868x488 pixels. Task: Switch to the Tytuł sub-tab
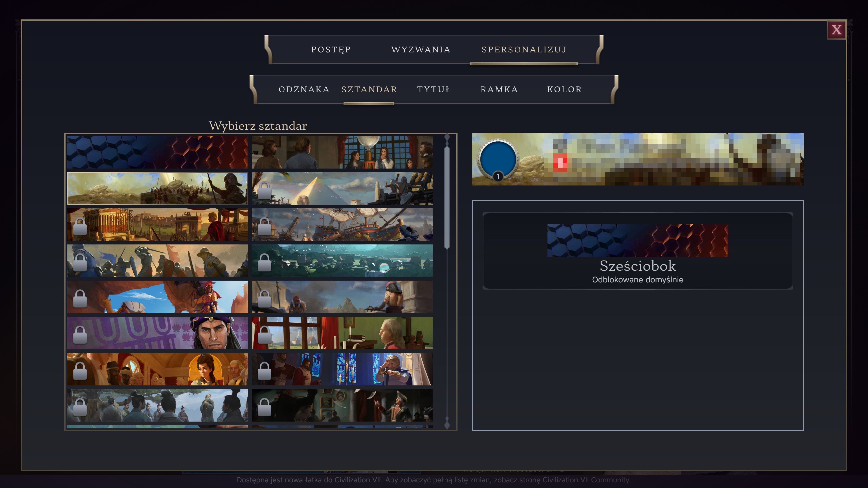[434, 89]
